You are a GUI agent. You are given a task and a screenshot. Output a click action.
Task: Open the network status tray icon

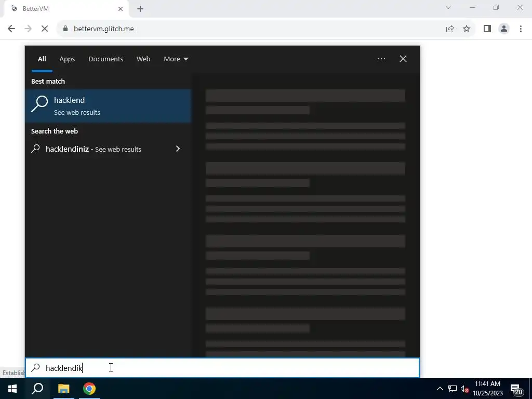[x=453, y=389]
